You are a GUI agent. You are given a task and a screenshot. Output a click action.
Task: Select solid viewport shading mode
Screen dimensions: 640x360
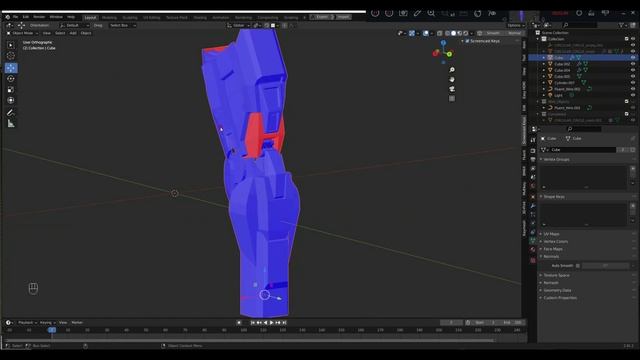[453, 33]
